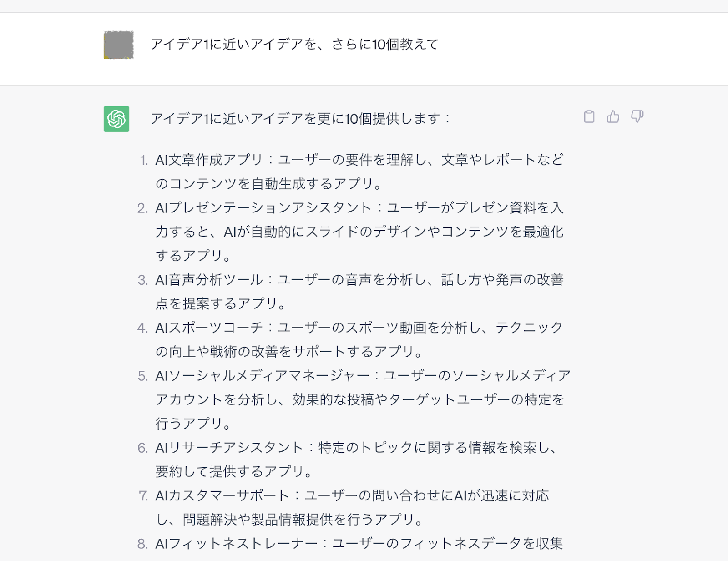Click the number 5 in the list
Viewport: 728px width, 561px height.
[x=142, y=375]
